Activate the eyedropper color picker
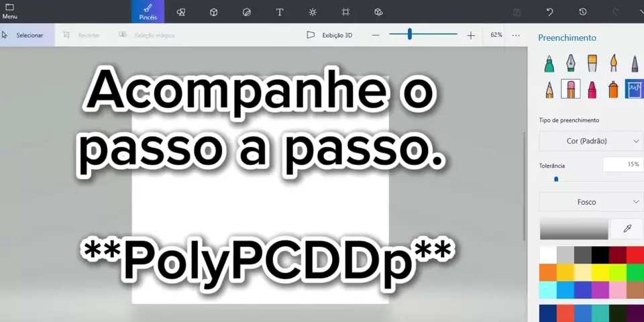Image resolution: width=644 pixels, height=322 pixels. [627, 229]
